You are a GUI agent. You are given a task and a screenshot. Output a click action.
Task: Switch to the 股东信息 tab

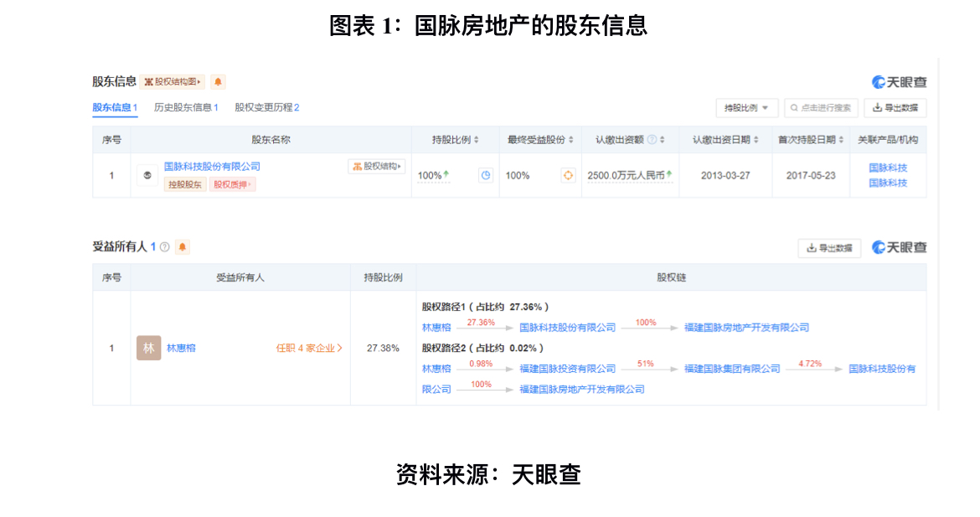(115, 107)
